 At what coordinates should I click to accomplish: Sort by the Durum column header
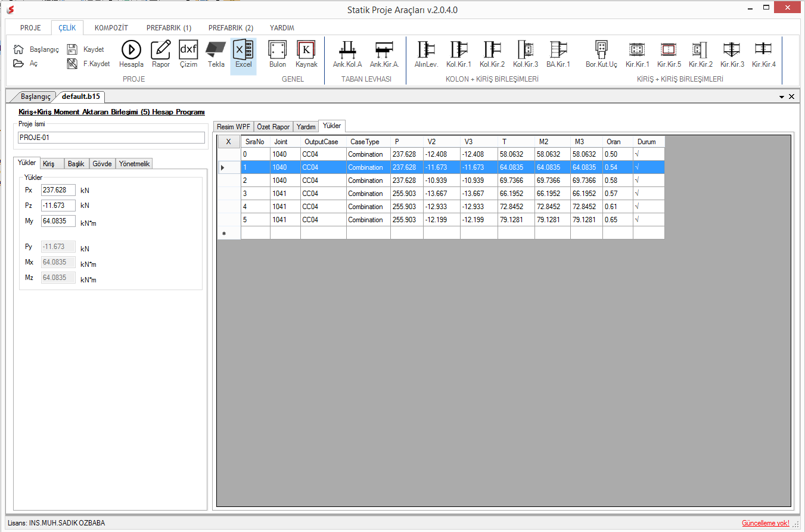pyautogui.click(x=649, y=142)
